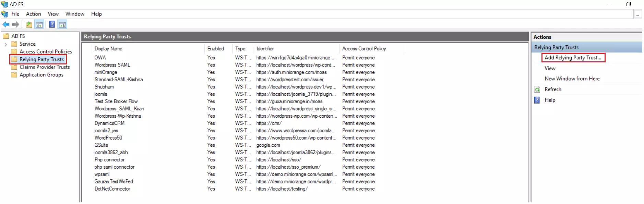Viewport: 644px width, 204px height.
Task: Click the Forward arrow in toolbar
Action: coord(15,24)
